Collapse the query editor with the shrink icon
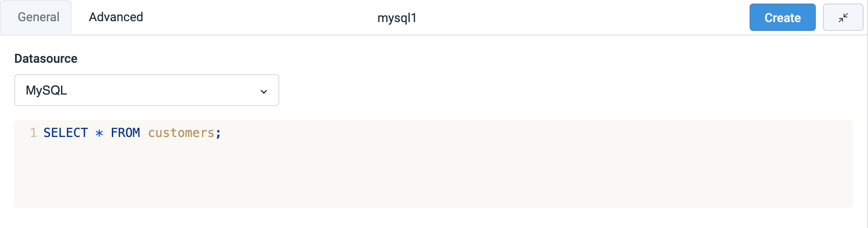The height and width of the screenshot is (228, 868). pos(843,18)
